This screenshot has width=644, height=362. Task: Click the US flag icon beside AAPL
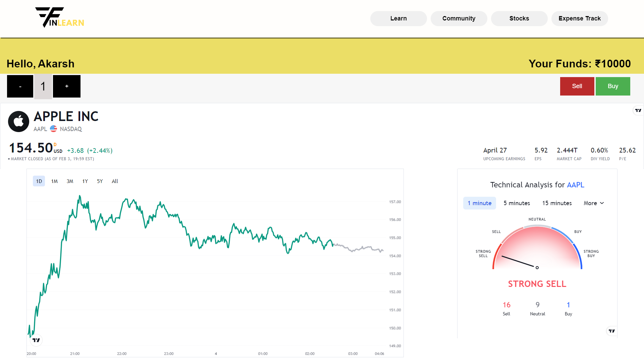53,129
